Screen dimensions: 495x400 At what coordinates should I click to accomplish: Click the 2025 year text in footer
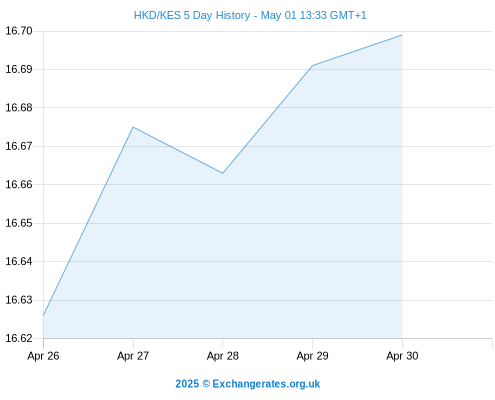pyautogui.click(x=187, y=384)
